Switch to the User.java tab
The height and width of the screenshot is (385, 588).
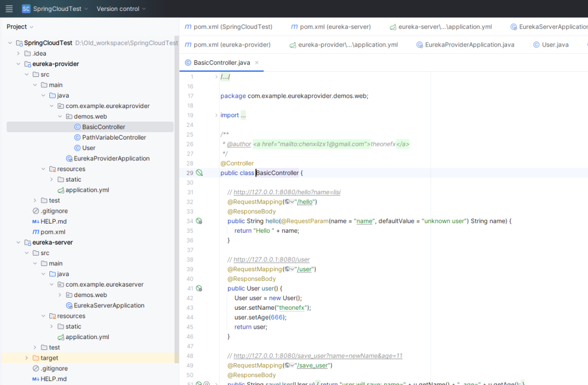click(x=555, y=45)
